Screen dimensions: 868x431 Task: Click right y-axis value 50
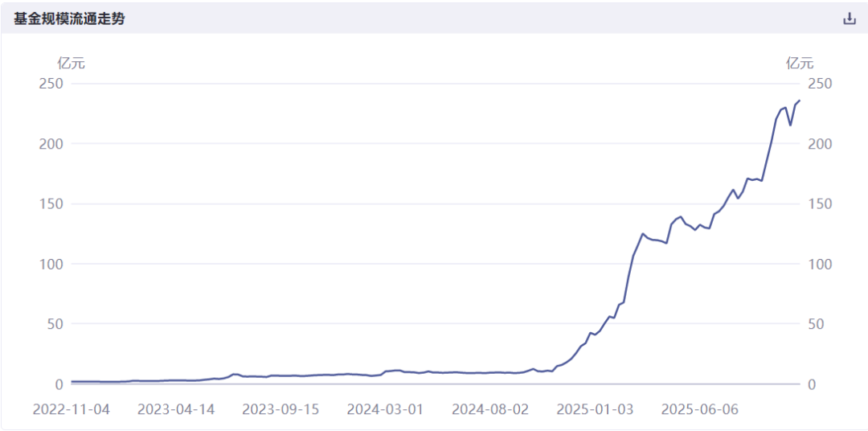[816, 323]
